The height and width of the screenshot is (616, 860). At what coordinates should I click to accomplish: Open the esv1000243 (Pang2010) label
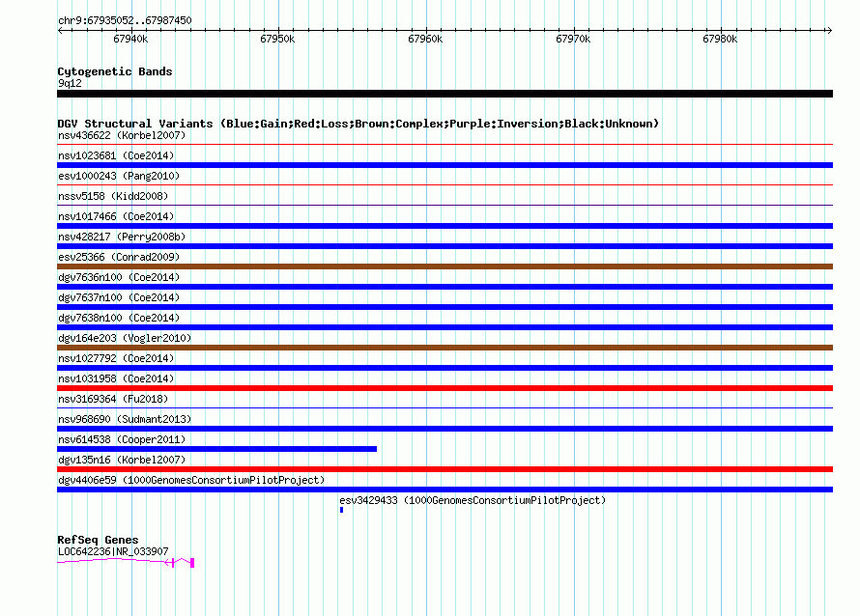click(119, 176)
